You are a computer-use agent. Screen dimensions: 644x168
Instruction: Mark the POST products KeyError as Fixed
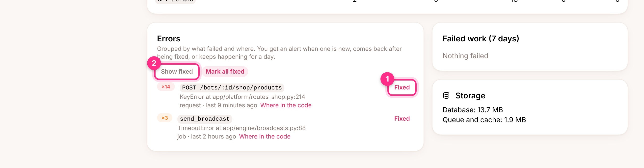pos(402,87)
